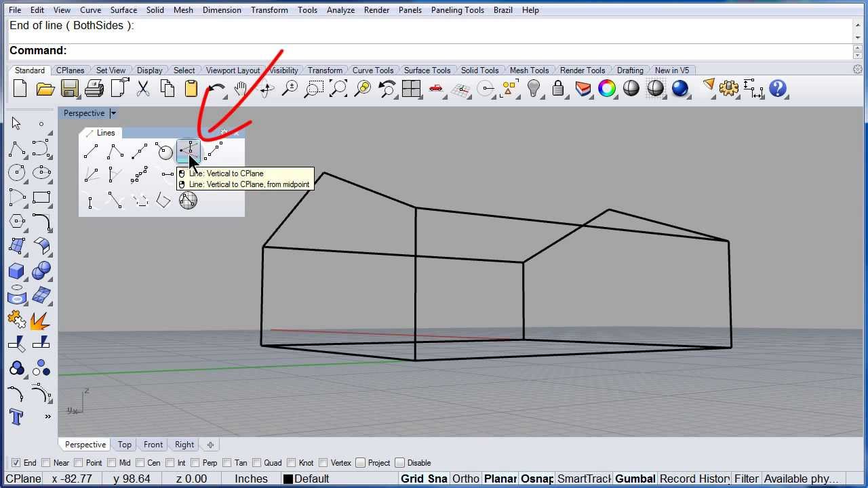This screenshot has width=868, height=488.
Task: Open the Surface menu
Action: point(123,10)
